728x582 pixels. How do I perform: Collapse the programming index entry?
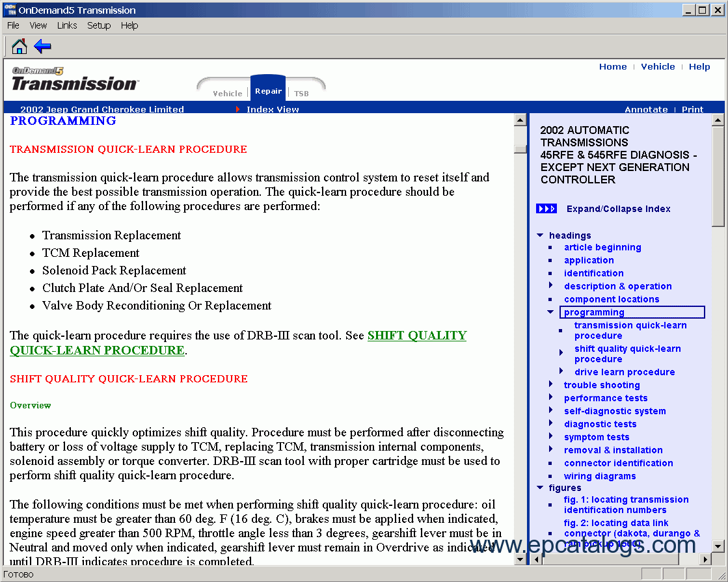pos(550,312)
